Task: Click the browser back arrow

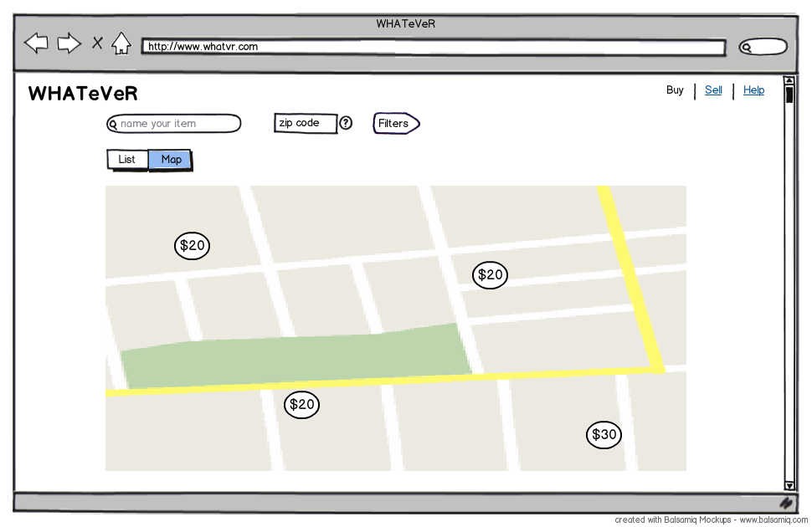Action: (x=36, y=43)
